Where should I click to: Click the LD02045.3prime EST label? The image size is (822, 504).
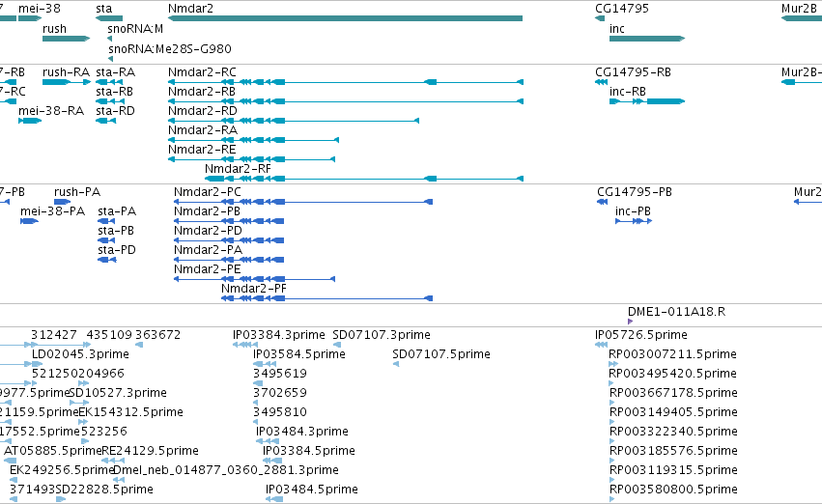80,354
